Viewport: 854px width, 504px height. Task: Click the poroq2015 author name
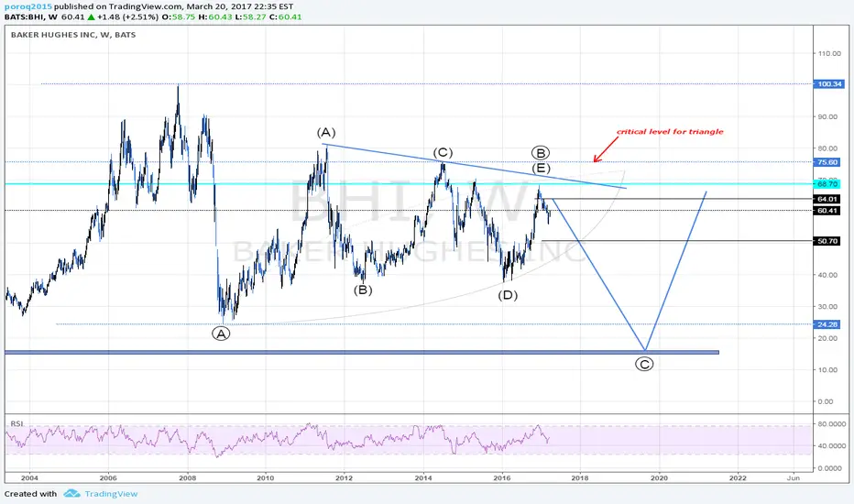point(28,6)
